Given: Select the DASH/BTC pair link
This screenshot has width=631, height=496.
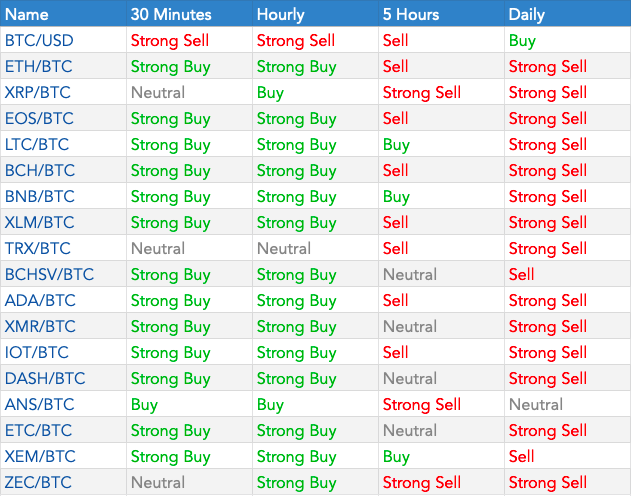Looking at the screenshot, I should pyautogui.click(x=44, y=379).
